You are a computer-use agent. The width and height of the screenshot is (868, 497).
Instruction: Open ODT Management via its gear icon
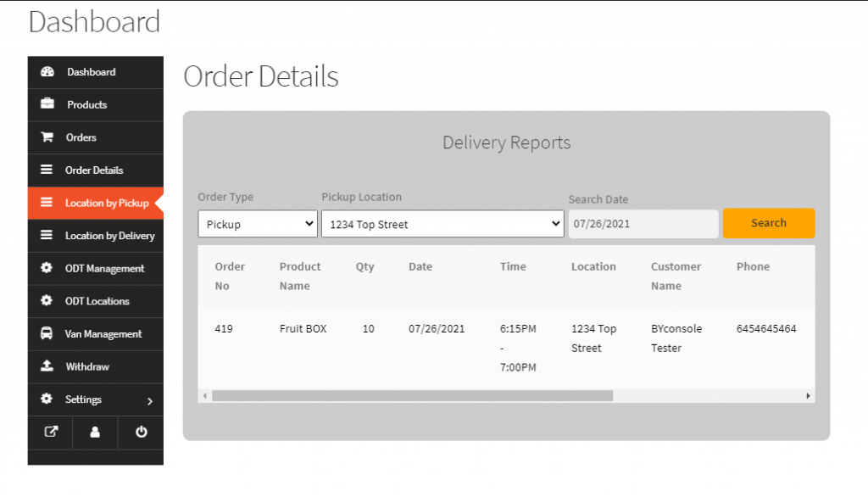point(47,268)
